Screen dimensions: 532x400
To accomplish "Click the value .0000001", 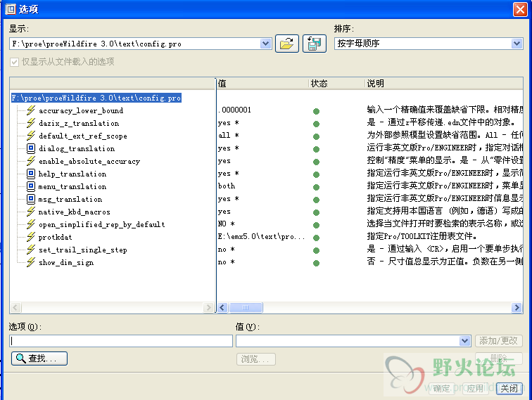I will pos(234,110).
